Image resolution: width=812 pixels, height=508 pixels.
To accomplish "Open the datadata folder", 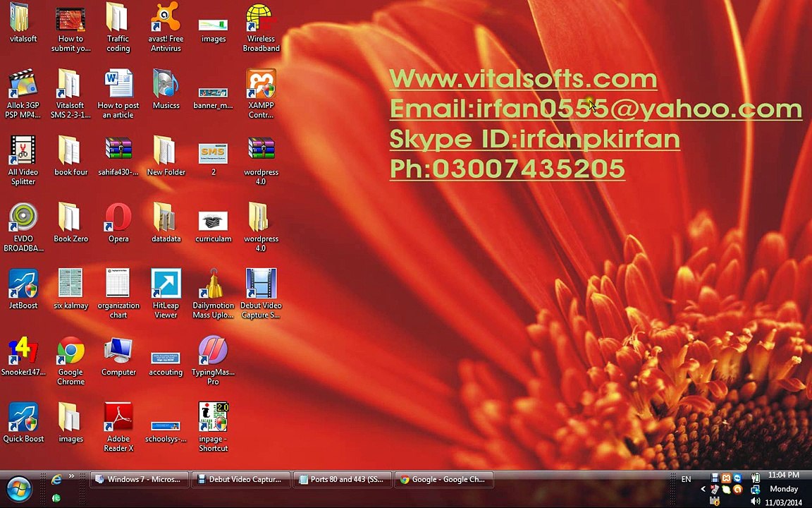I will 166,223.
